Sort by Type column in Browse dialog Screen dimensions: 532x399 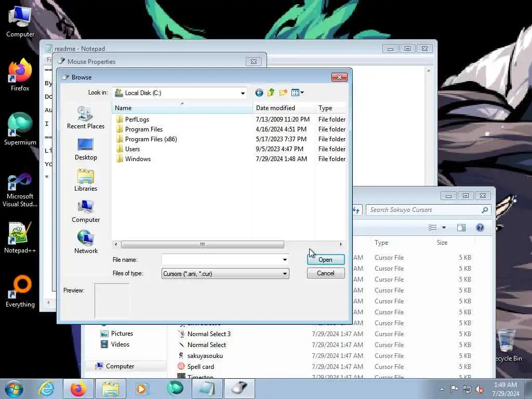tap(330, 108)
